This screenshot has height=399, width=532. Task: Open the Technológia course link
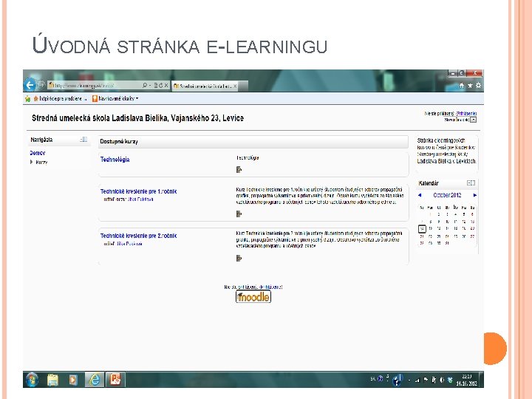[x=115, y=160]
